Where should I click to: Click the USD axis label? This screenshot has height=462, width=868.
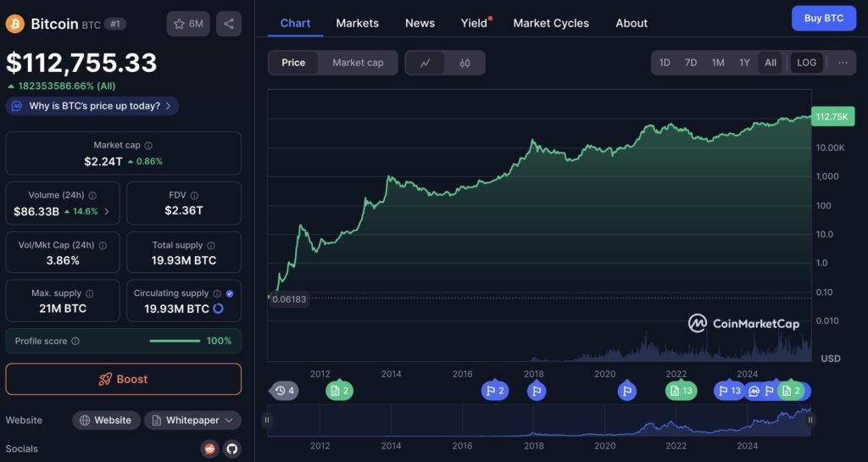831,359
